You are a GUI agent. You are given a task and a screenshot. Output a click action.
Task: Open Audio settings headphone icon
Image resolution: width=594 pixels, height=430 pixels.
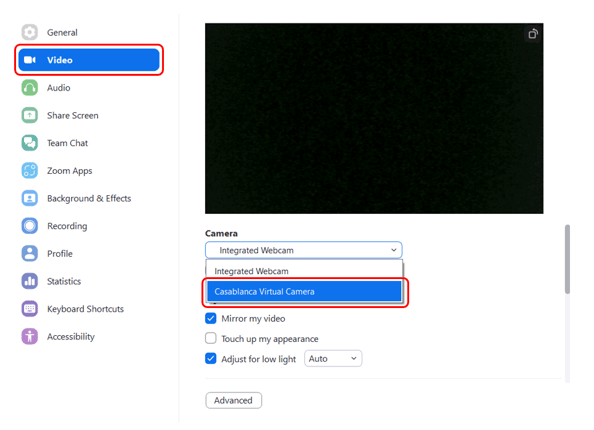30,88
